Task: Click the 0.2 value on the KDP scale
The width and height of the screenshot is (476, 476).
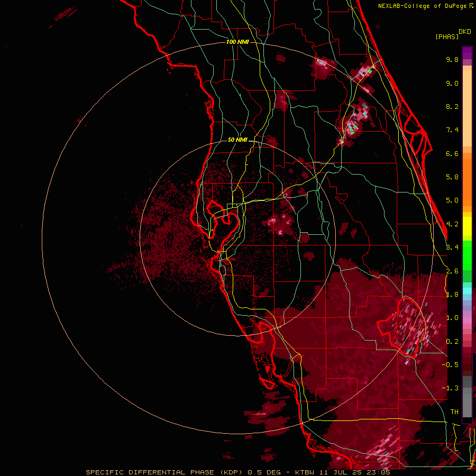Action: [x=452, y=342]
